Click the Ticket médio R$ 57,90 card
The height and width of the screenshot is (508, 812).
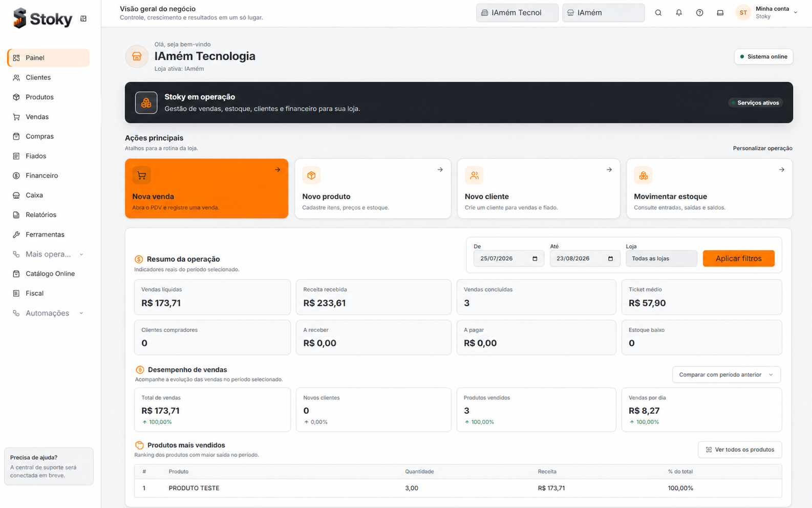coord(701,297)
